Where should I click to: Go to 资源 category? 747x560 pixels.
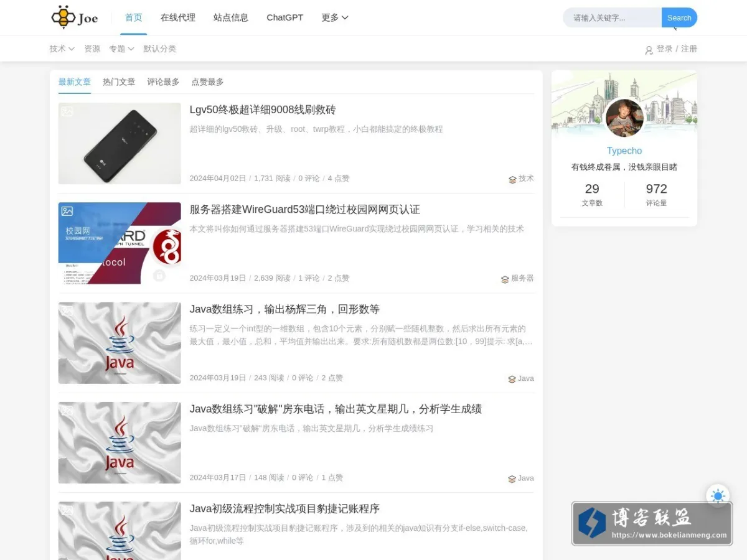click(92, 49)
